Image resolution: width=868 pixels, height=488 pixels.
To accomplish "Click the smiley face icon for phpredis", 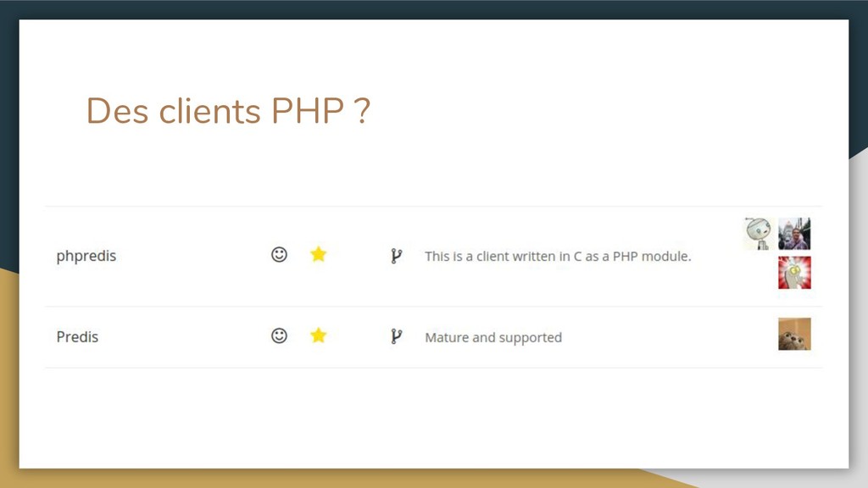I will [279, 254].
